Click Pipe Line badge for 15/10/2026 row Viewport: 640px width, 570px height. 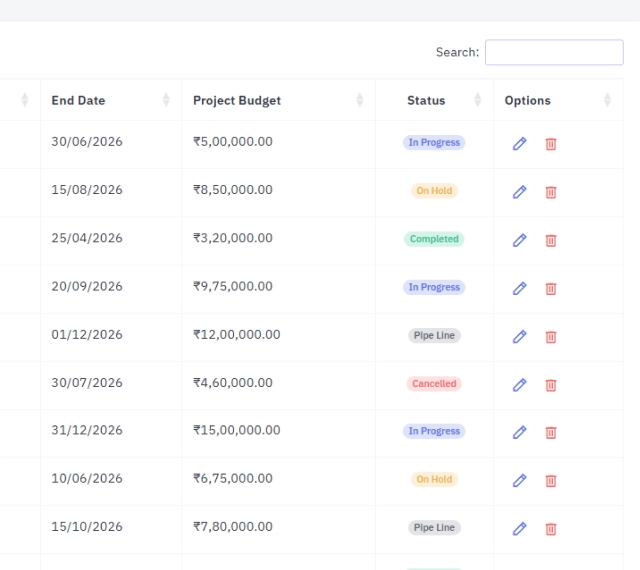tap(434, 527)
